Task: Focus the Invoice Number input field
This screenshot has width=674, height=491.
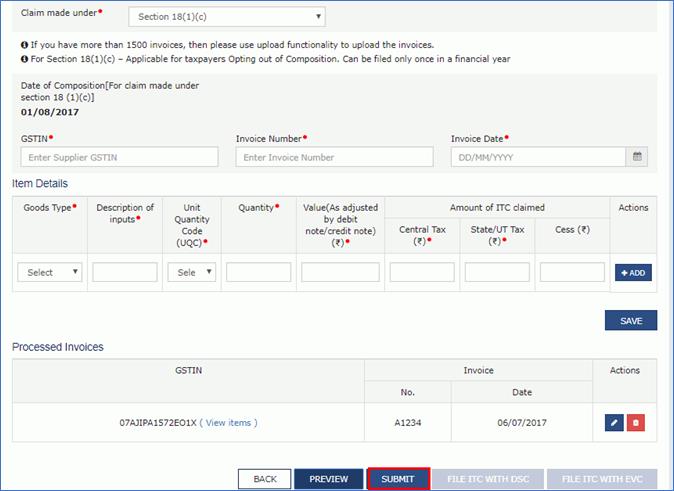Action: [x=334, y=157]
